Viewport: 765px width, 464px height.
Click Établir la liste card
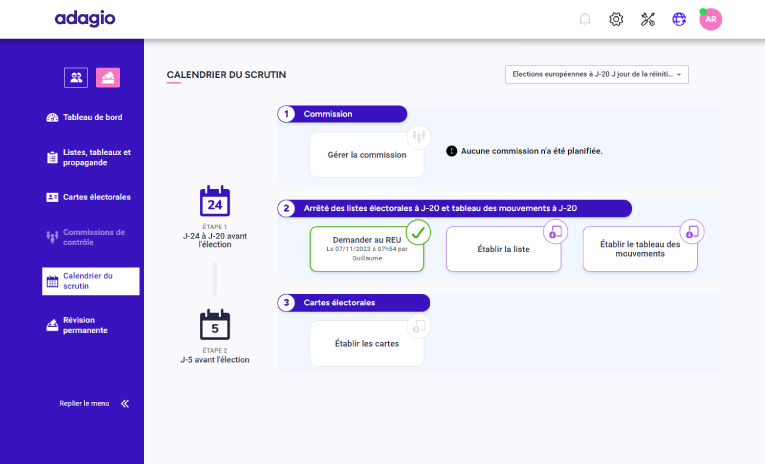(503, 249)
